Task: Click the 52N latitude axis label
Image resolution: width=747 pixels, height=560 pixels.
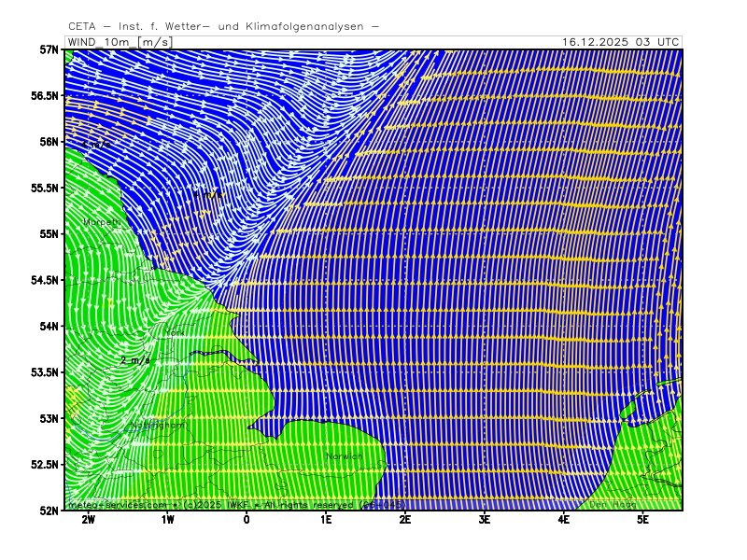Action: (49, 511)
